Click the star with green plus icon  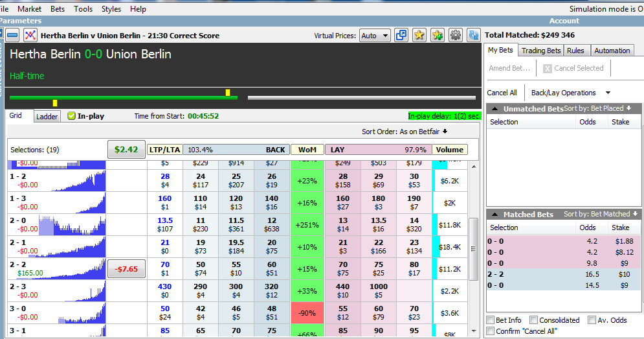tap(437, 36)
